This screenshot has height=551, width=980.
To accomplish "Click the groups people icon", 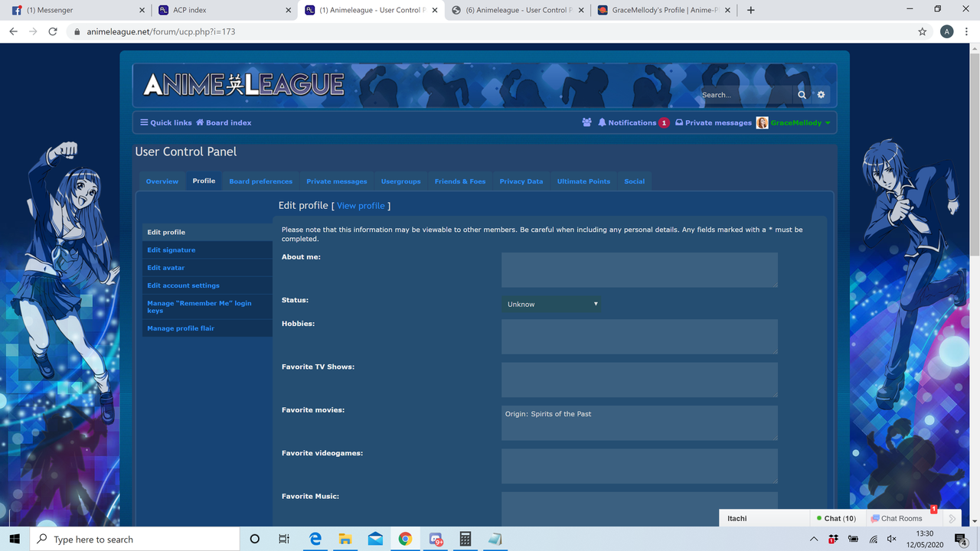I will pyautogui.click(x=586, y=122).
